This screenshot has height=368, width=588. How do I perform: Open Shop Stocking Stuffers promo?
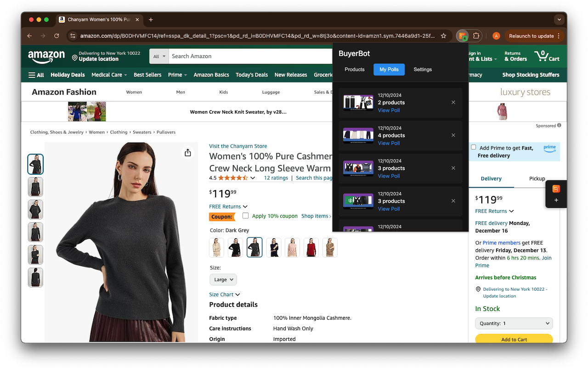coord(531,75)
